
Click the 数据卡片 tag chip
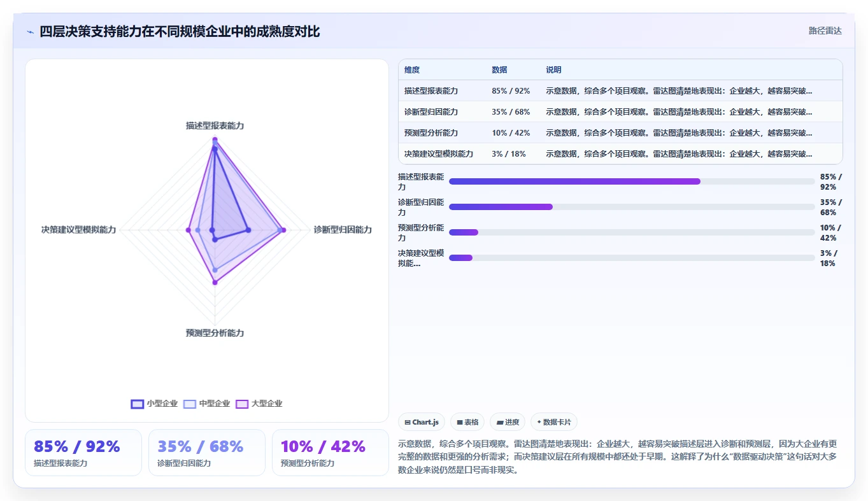[554, 422]
